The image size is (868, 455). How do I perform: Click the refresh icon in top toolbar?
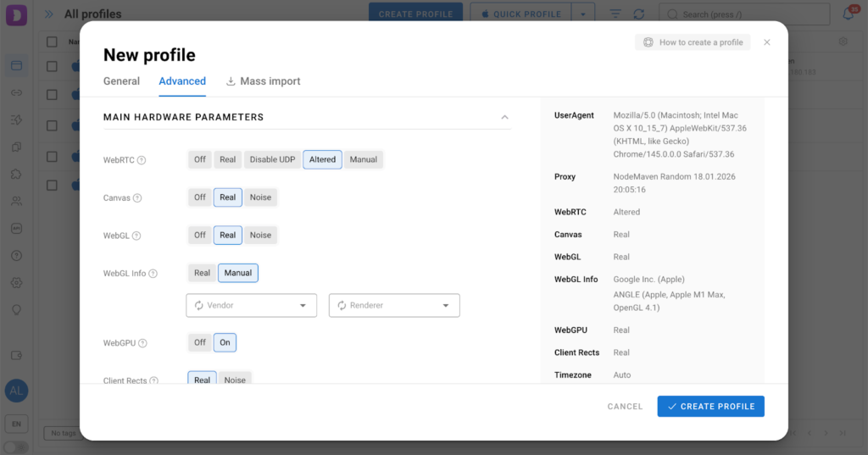point(638,14)
